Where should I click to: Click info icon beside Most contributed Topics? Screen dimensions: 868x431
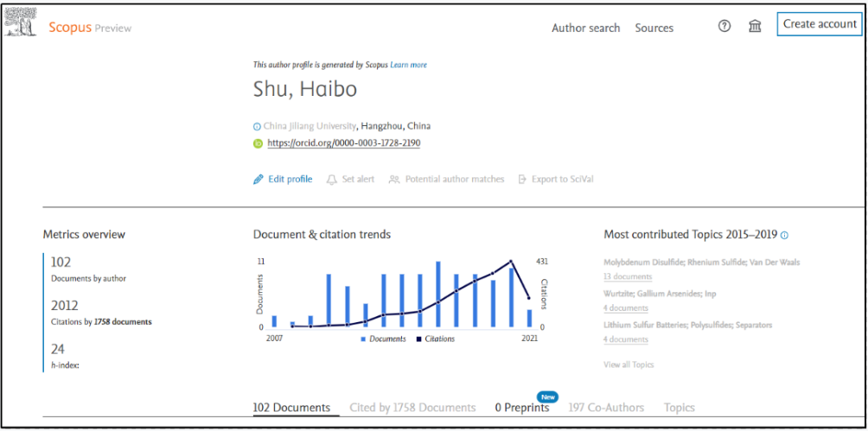click(x=784, y=235)
